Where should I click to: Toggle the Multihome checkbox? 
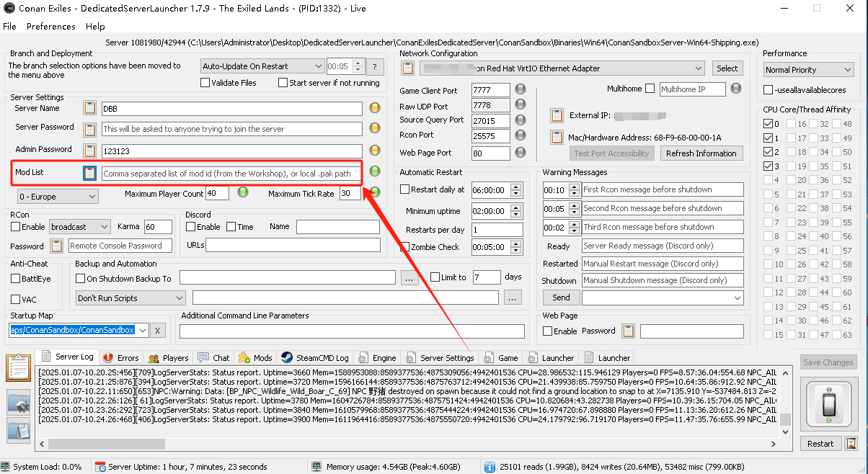pos(650,89)
